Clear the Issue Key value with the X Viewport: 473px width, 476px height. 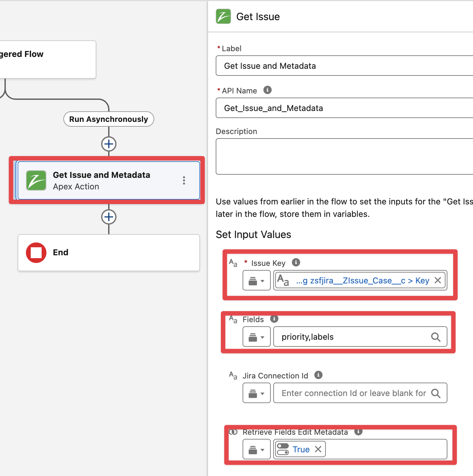coord(438,280)
